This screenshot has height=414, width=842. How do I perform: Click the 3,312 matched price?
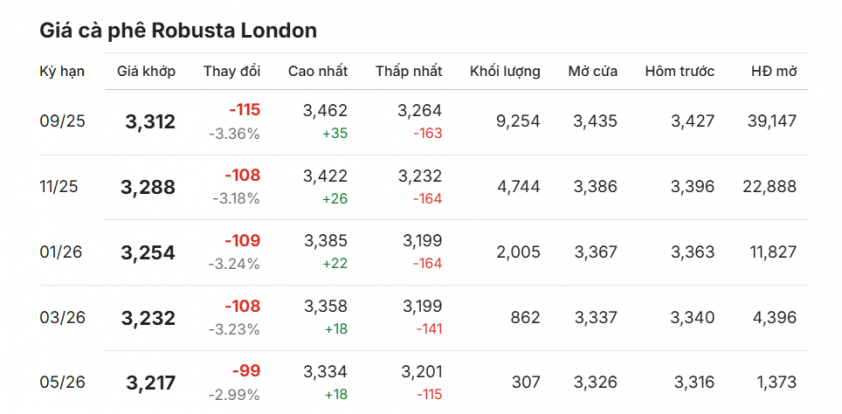coord(150,122)
